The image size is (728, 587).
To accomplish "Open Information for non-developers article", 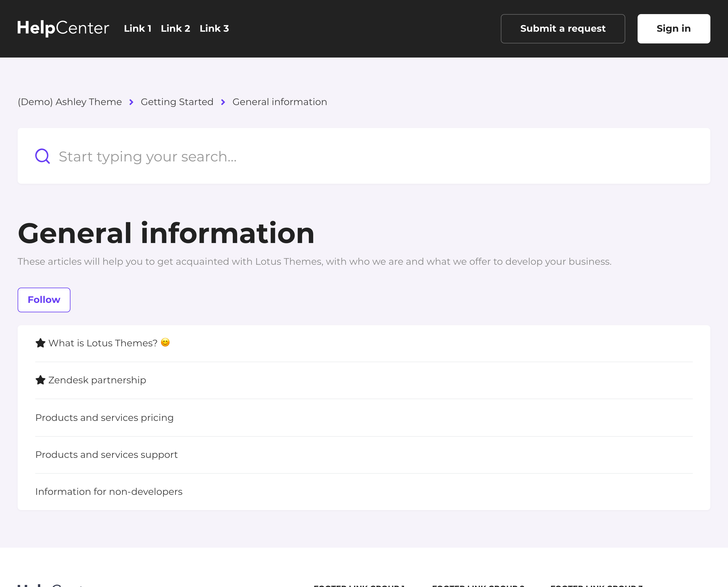I will click(x=109, y=491).
